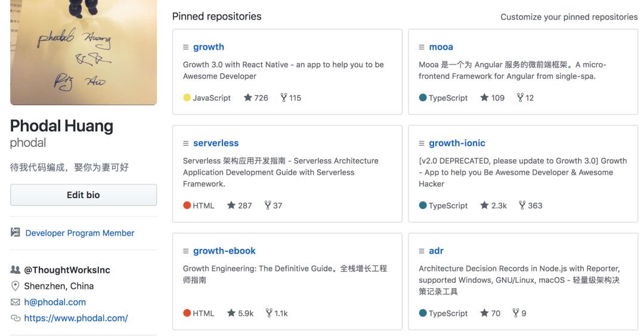The image size is (644, 336).
Task: Click the JavaScript language color dot
Action: tap(187, 98)
